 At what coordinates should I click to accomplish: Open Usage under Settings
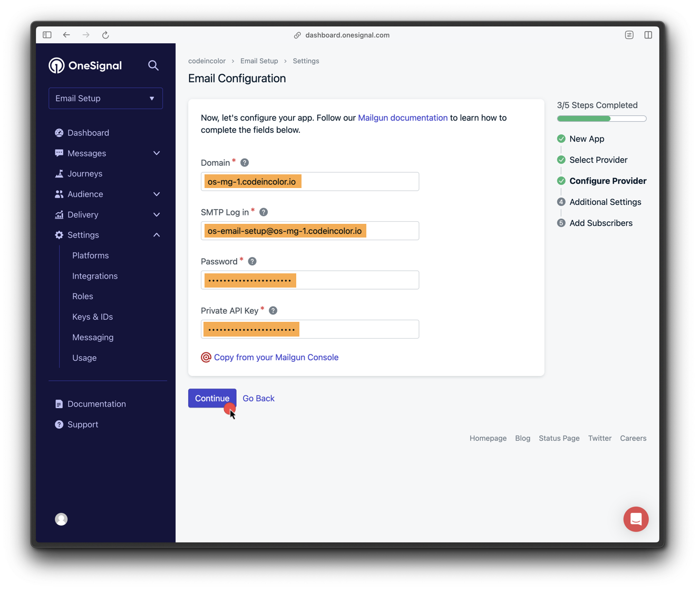pos(84,358)
